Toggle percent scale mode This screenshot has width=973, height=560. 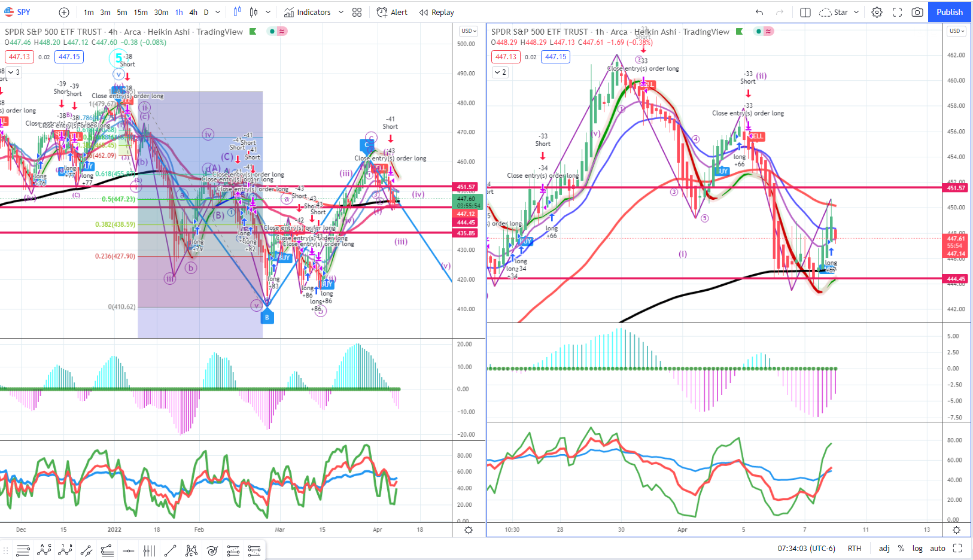(x=901, y=548)
